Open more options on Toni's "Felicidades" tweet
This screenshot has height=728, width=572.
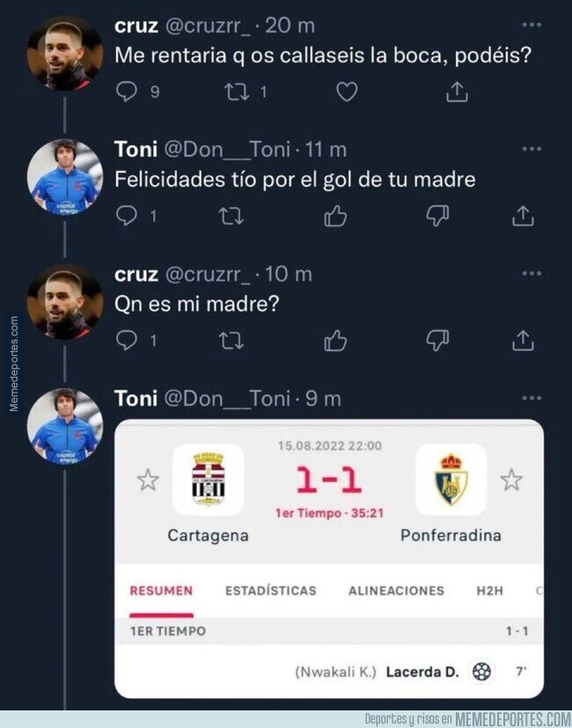coord(531,151)
